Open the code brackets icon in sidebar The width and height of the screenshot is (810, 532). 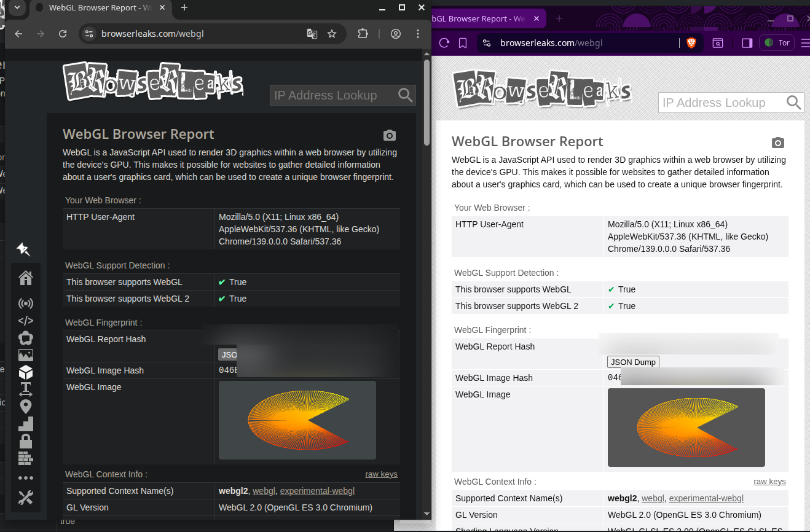pos(26,320)
